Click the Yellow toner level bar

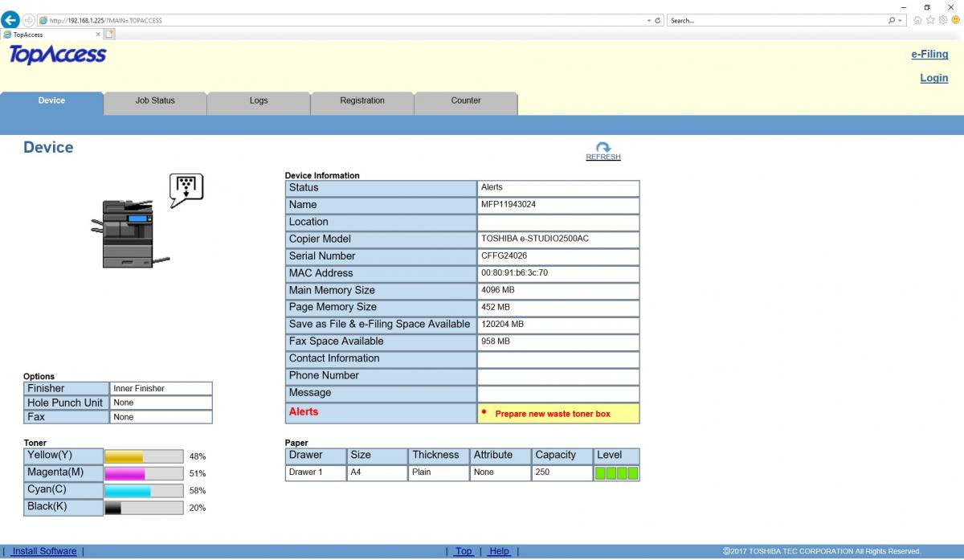[x=144, y=456]
